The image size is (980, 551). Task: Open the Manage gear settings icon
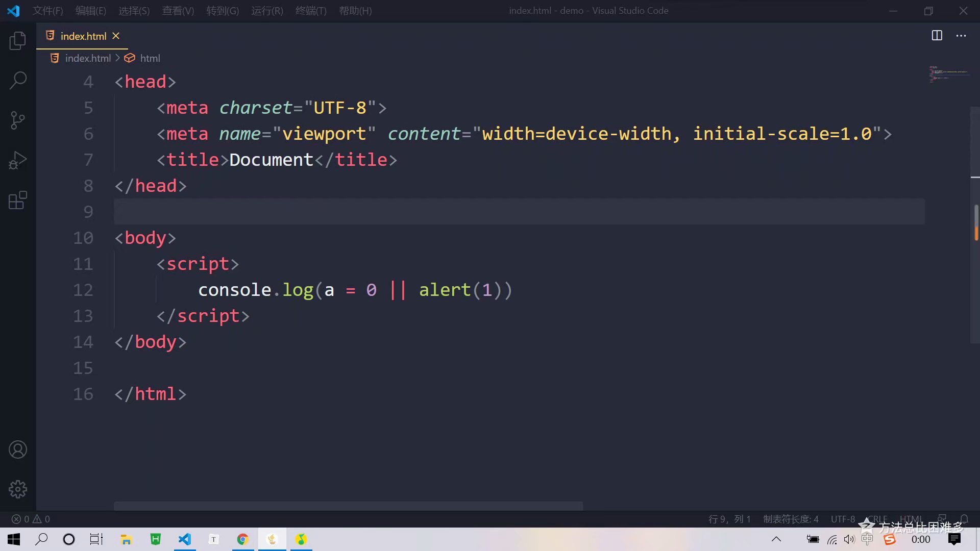(18, 489)
